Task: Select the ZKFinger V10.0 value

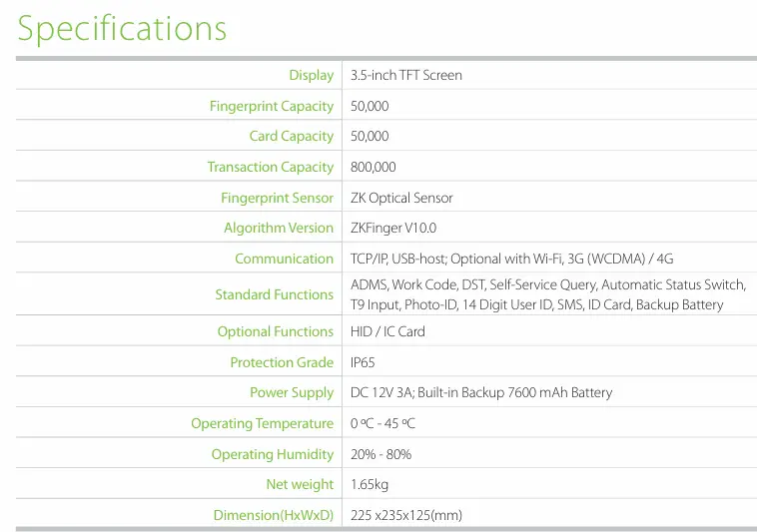Action: tap(393, 228)
